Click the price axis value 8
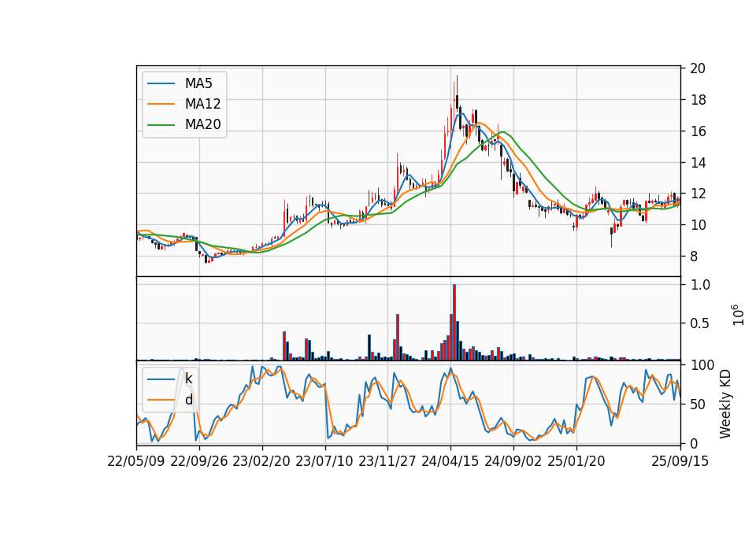The width and height of the screenshot is (756, 543). coord(695,257)
